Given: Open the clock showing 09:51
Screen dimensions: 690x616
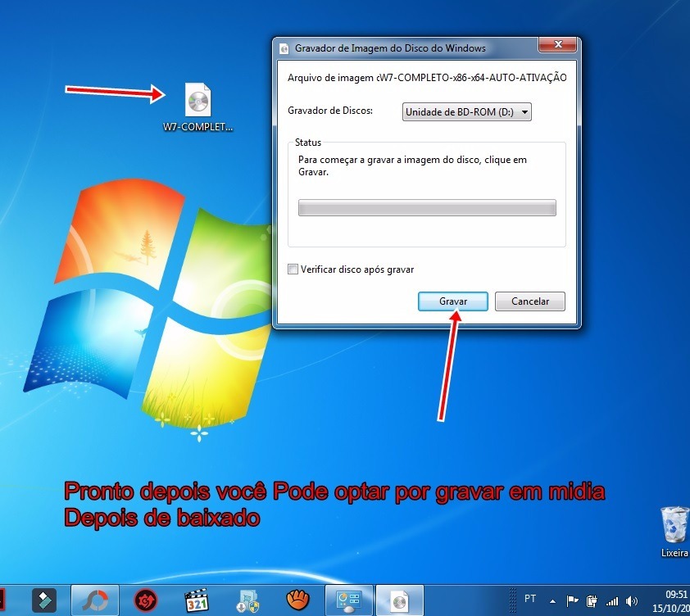Looking at the screenshot, I should coord(672,601).
